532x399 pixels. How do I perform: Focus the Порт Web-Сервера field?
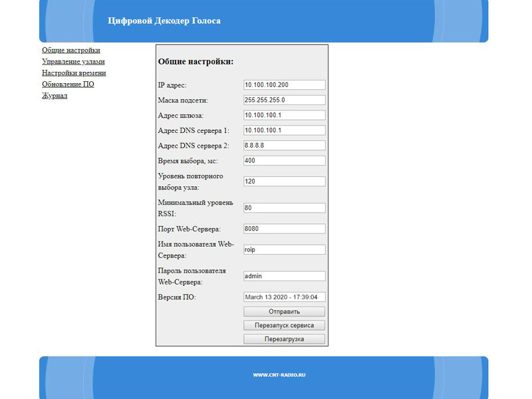(285, 229)
